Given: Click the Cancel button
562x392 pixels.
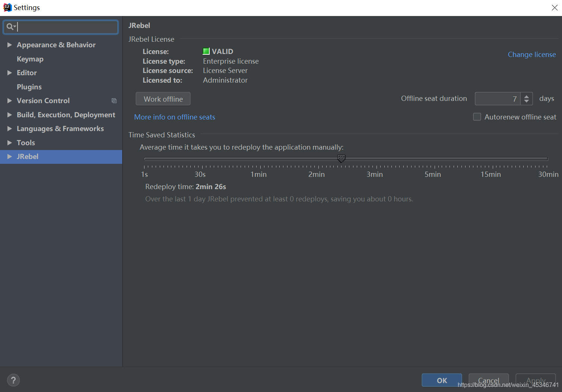Looking at the screenshot, I should click(489, 380).
